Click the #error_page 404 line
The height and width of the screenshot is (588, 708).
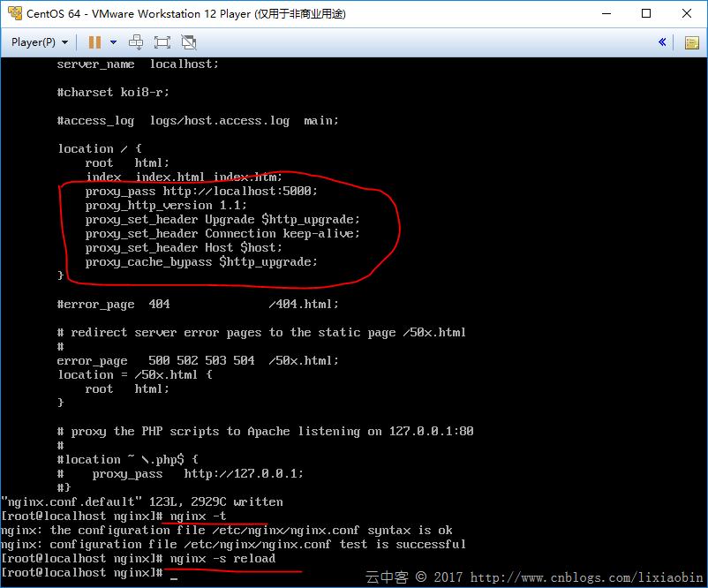coord(198,304)
